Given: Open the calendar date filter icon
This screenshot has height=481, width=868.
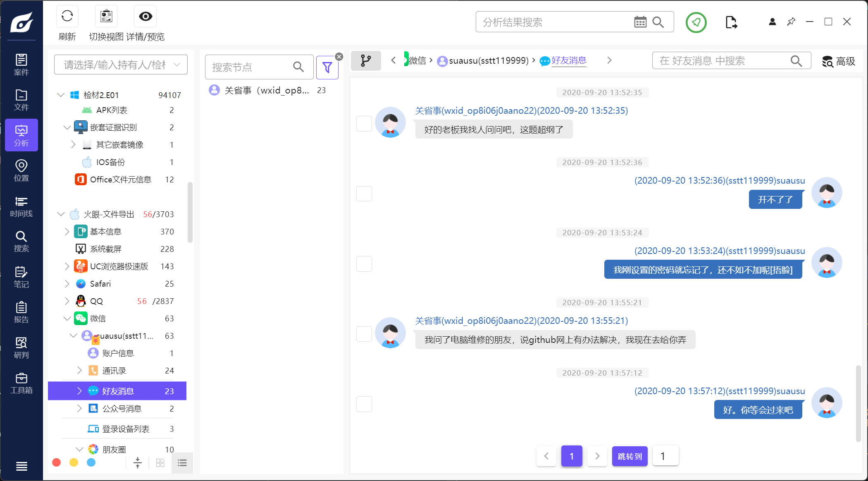Looking at the screenshot, I should click(x=640, y=22).
